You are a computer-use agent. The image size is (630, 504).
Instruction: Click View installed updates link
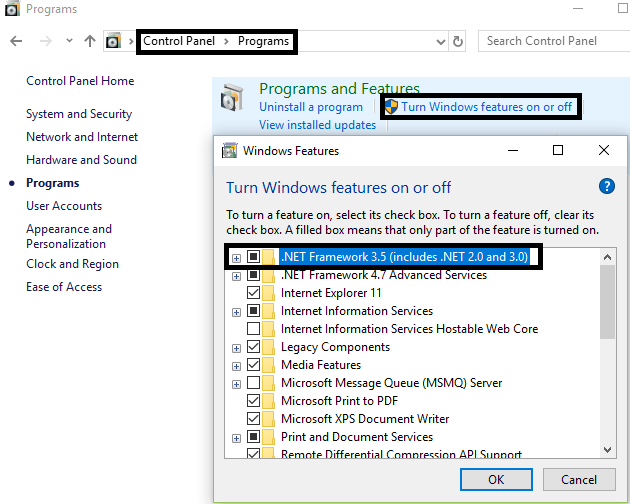317,125
